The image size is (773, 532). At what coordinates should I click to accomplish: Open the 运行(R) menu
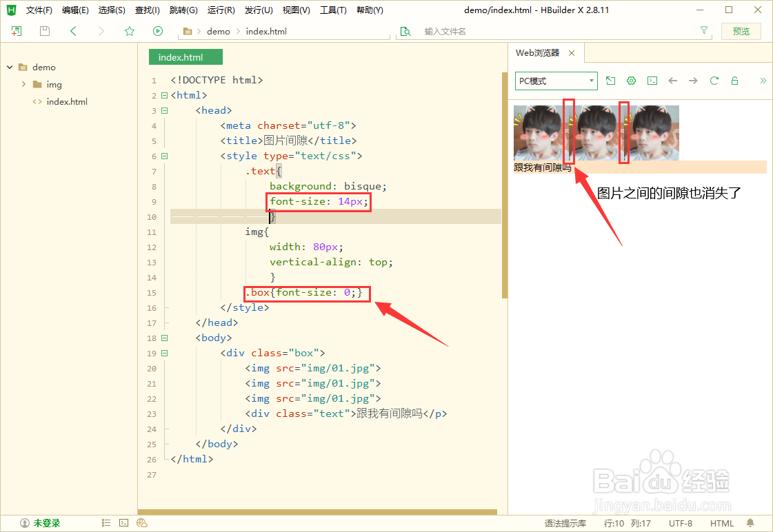tap(221, 10)
